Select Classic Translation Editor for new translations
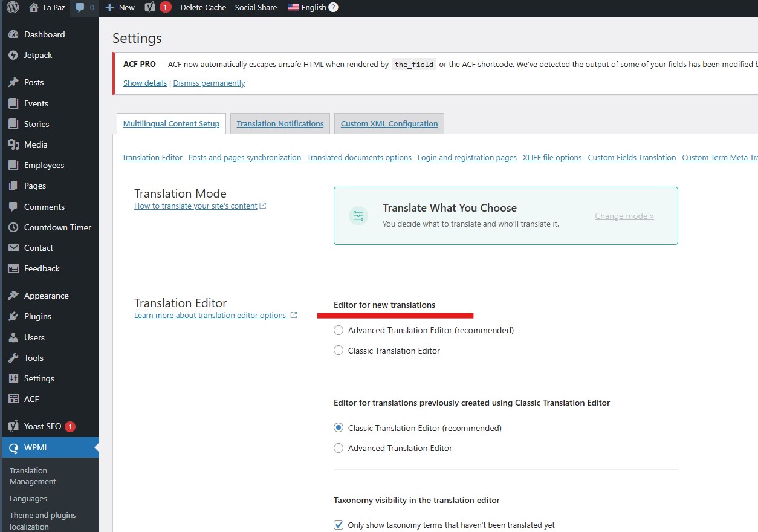The image size is (758, 532). pos(339,351)
